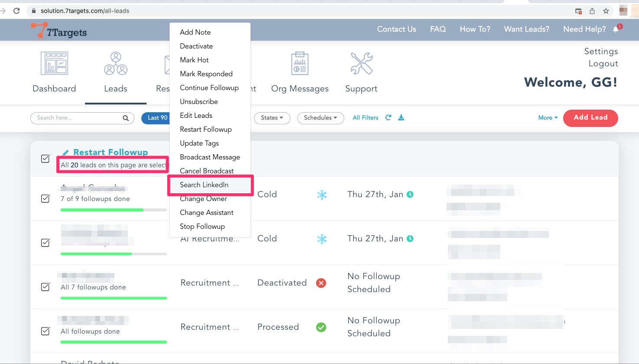Click the Leads people icon
Image resolution: width=639 pixels, height=364 pixels.
pos(115,63)
